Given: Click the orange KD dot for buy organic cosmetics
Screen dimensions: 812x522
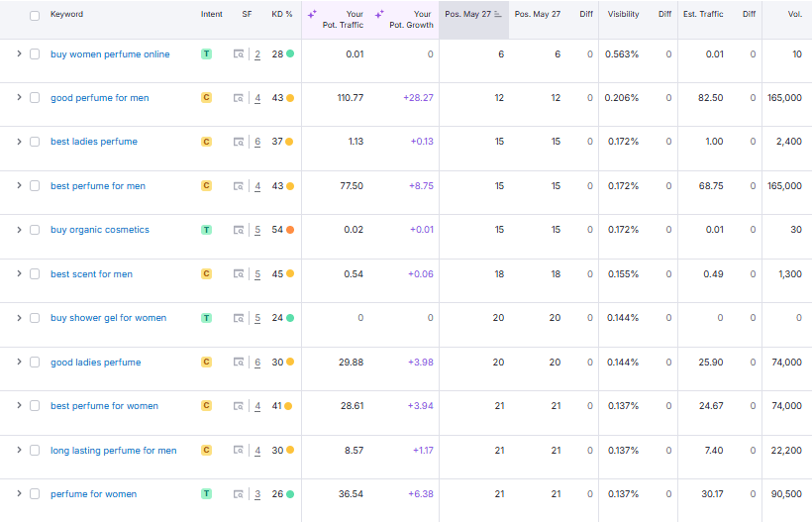Looking at the screenshot, I should tap(290, 230).
